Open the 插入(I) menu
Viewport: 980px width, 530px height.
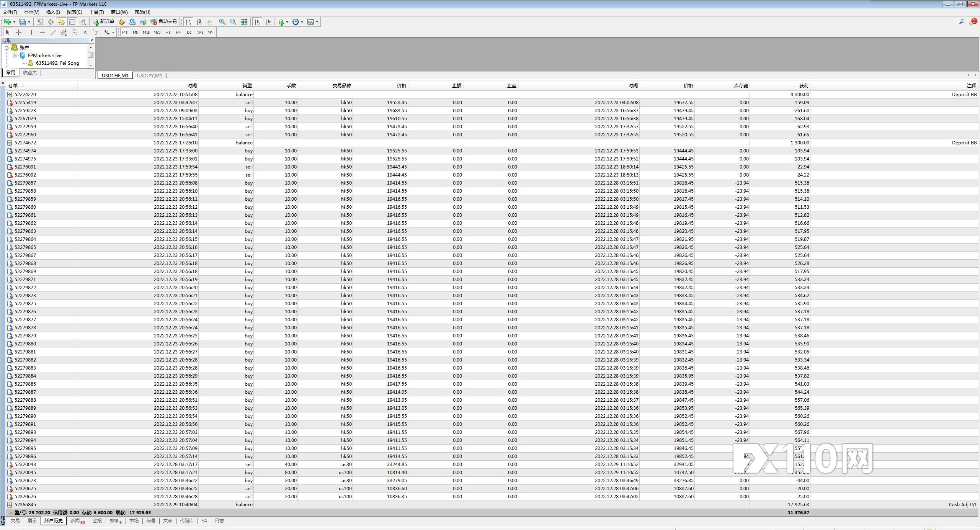(53, 12)
